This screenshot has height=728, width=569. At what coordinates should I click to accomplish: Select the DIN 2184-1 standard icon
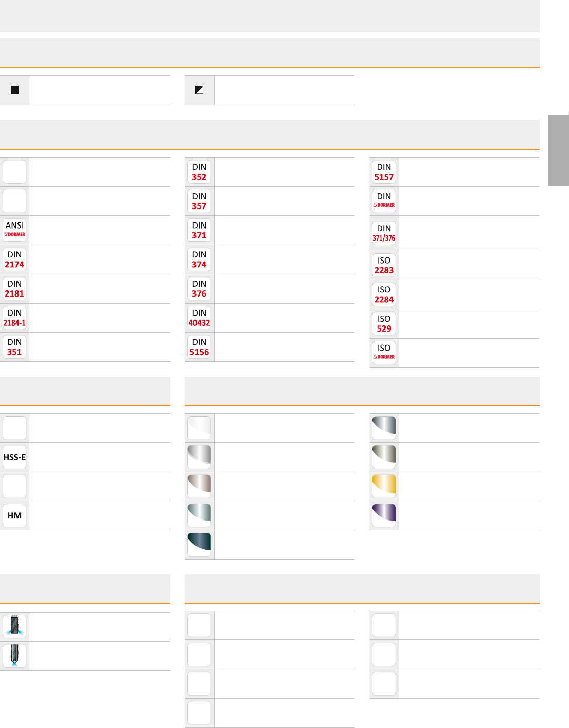pyautogui.click(x=14, y=318)
